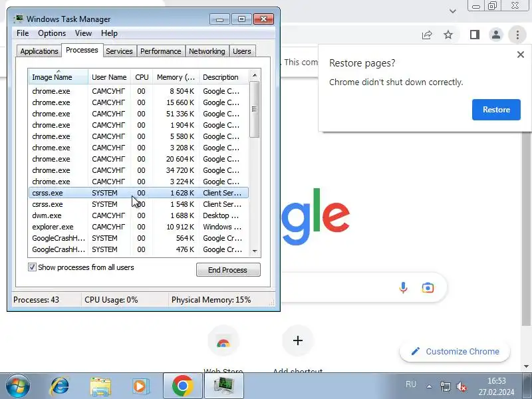532x399 pixels.
Task: Expand Chrome tab search chevron
Action: 453,11
